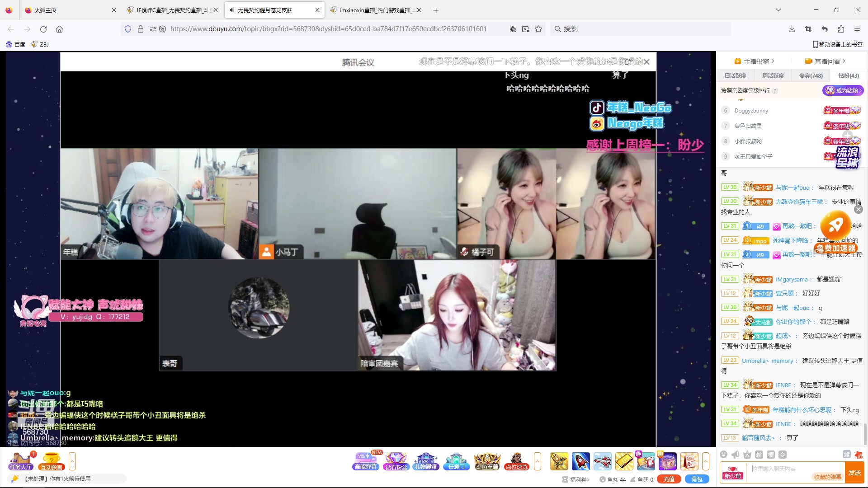
Task: Click the megaphone broadcast icon
Action: pyautogui.click(x=736, y=455)
